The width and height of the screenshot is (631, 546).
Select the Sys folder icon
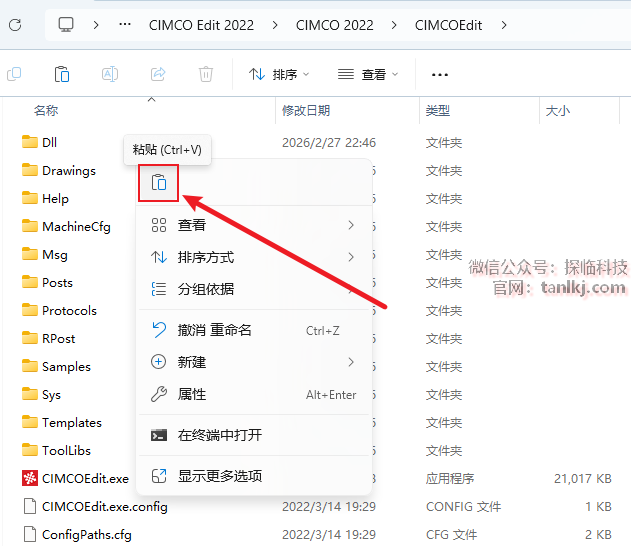(x=29, y=394)
